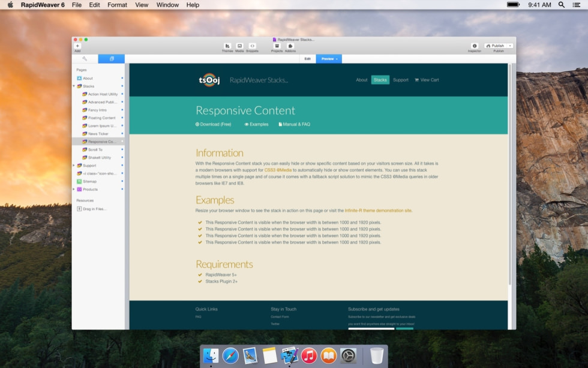Viewport: 588px width, 368px height.
Task: Open the Addons manager
Action: pos(290,46)
